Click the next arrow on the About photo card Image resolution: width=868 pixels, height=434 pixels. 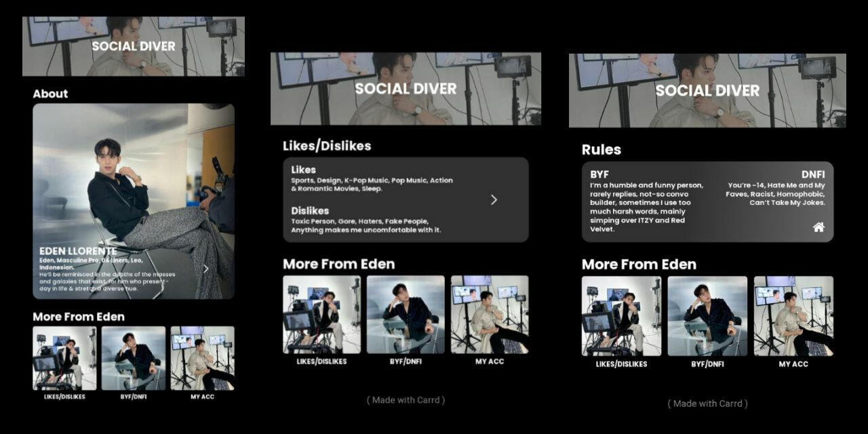point(206,269)
